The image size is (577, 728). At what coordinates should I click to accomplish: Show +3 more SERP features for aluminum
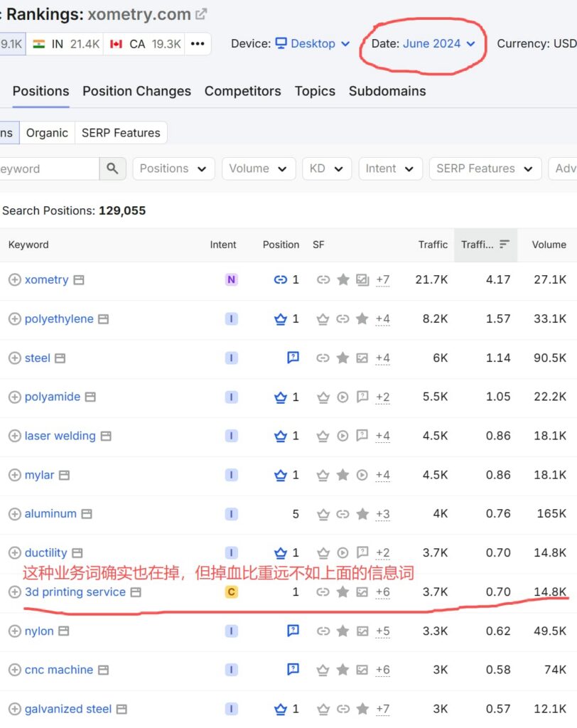pyautogui.click(x=383, y=514)
